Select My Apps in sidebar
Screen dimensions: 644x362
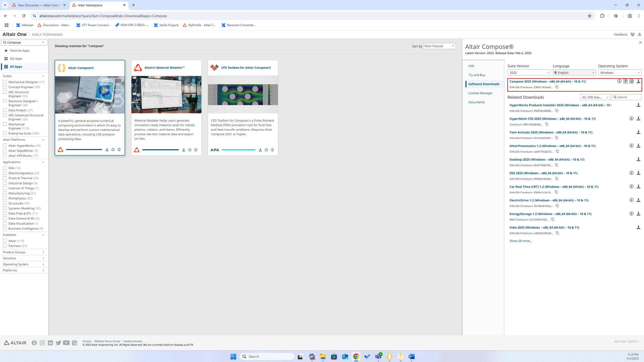[x=16, y=59]
